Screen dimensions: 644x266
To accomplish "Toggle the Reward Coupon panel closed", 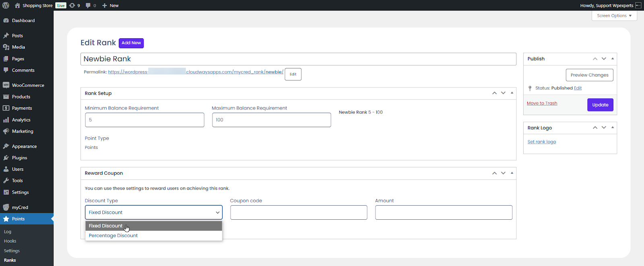I will coord(512,173).
